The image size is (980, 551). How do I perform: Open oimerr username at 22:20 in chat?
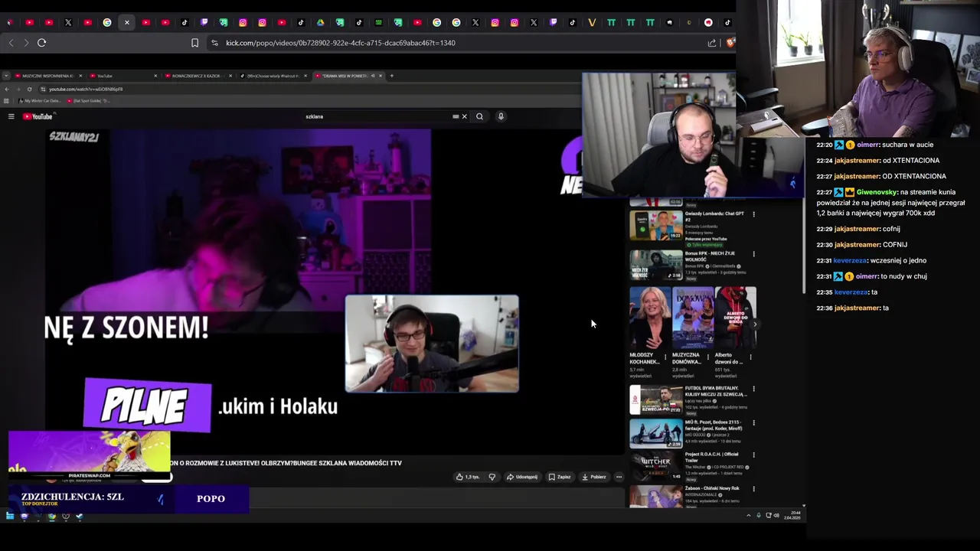click(867, 145)
